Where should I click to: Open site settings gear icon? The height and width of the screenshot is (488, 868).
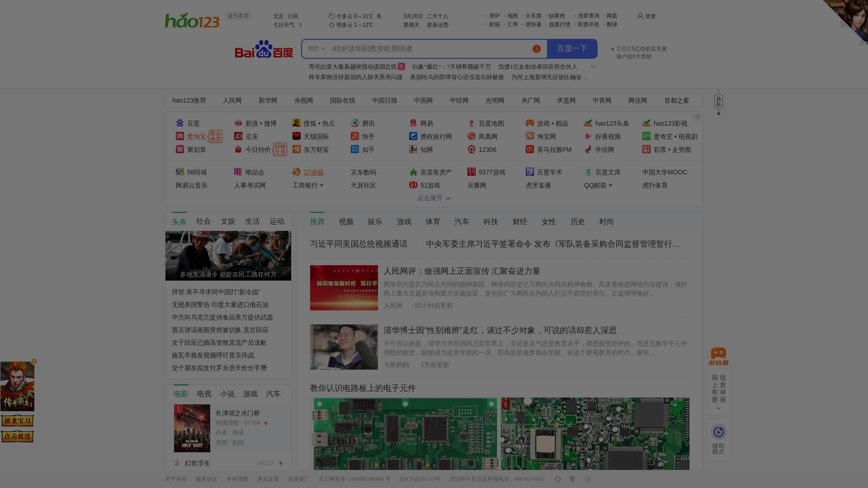(698, 117)
